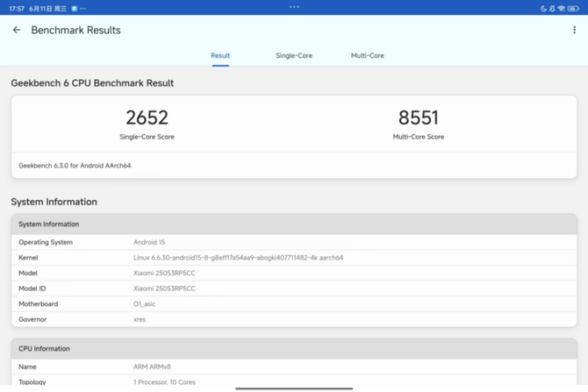588x392 pixels.
Task: Tap the muted bell icon in status bar
Action: [x=552, y=8]
